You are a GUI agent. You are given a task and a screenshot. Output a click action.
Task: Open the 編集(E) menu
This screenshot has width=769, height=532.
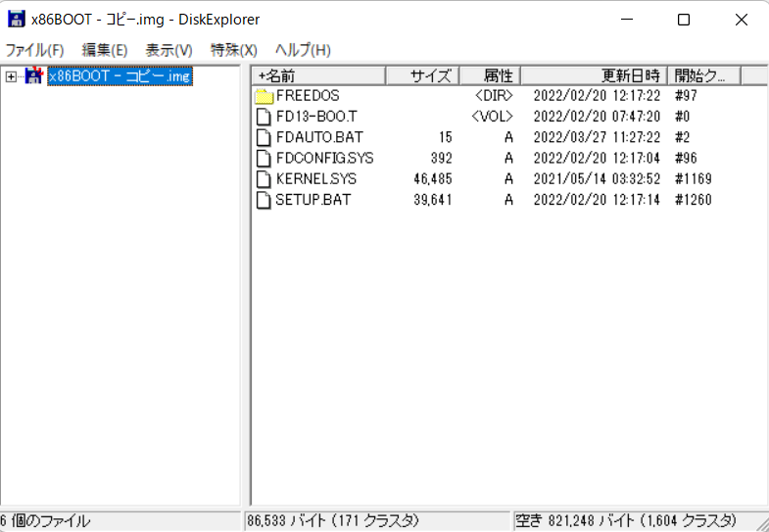(x=105, y=50)
